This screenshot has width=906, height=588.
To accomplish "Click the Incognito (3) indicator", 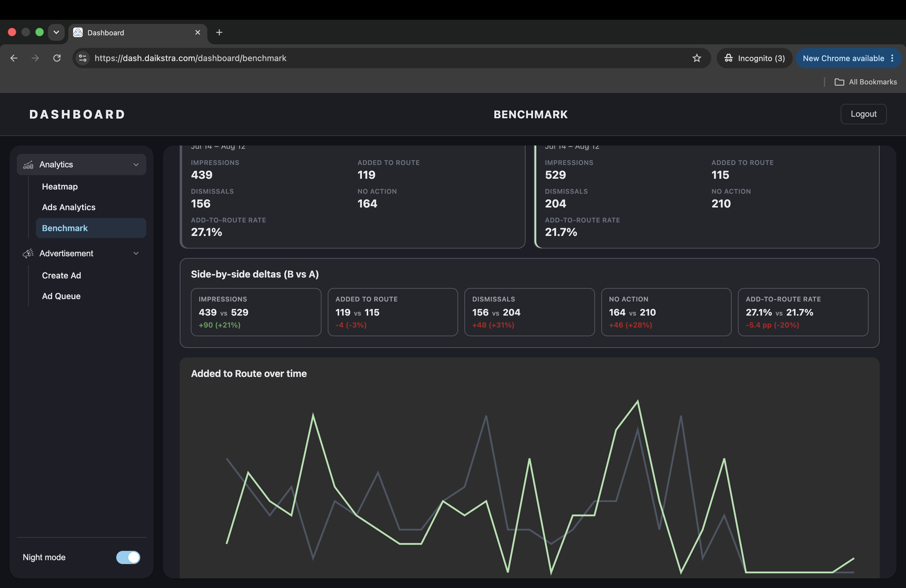I will tap(754, 58).
